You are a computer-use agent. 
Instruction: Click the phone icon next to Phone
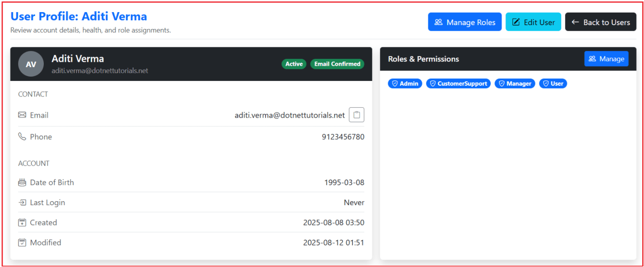pos(22,136)
